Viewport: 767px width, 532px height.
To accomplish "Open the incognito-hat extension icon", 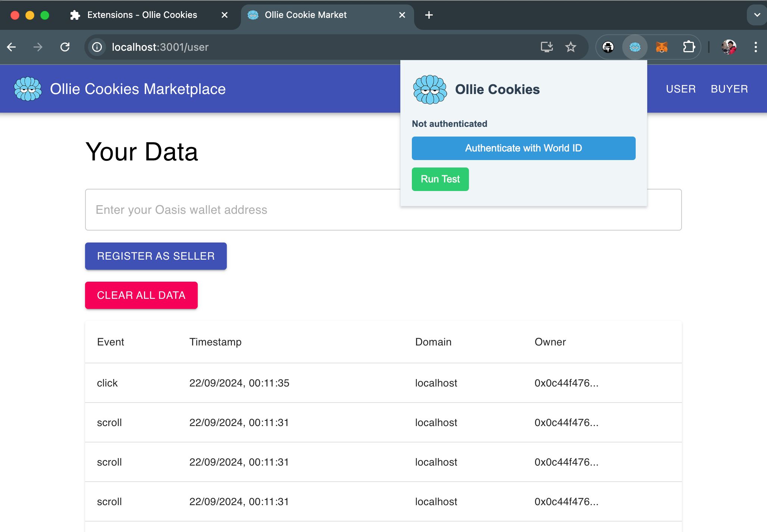I will click(608, 47).
